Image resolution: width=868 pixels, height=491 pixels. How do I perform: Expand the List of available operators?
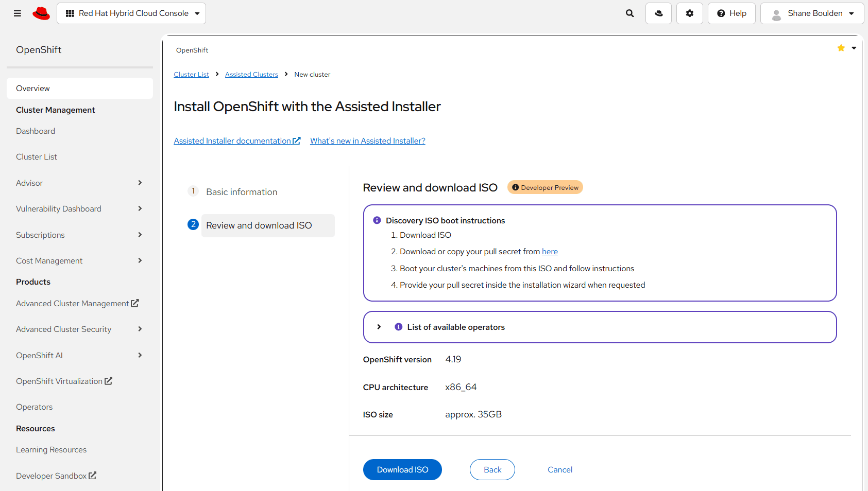click(x=379, y=327)
